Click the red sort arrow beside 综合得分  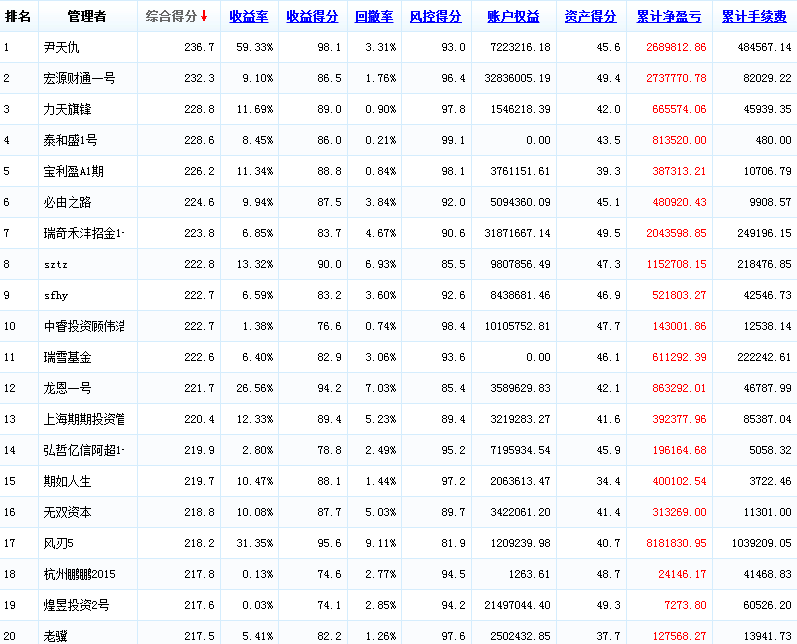pyautogui.click(x=204, y=16)
